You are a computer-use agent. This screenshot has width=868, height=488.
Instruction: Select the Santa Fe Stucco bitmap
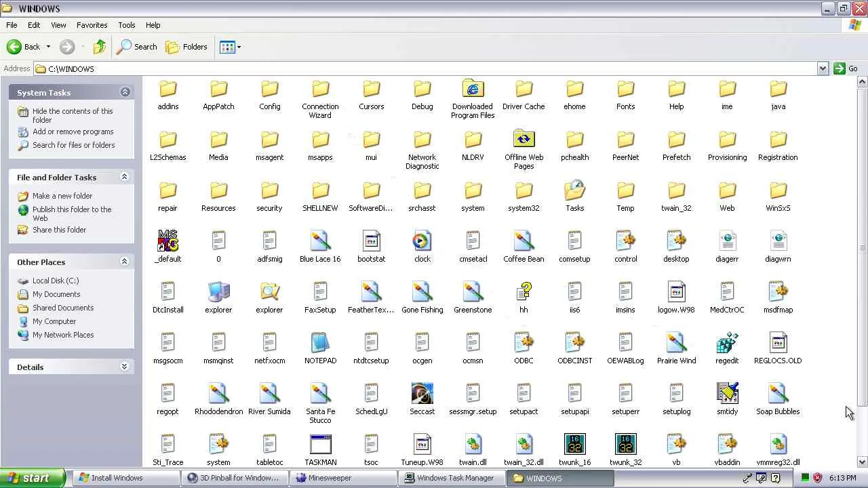tap(320, 394)
